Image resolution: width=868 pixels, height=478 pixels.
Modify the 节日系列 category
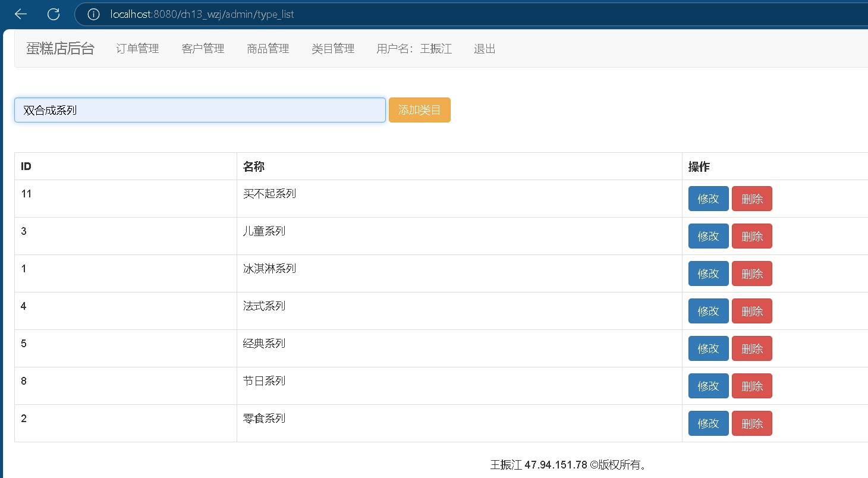tap(708, 386)
